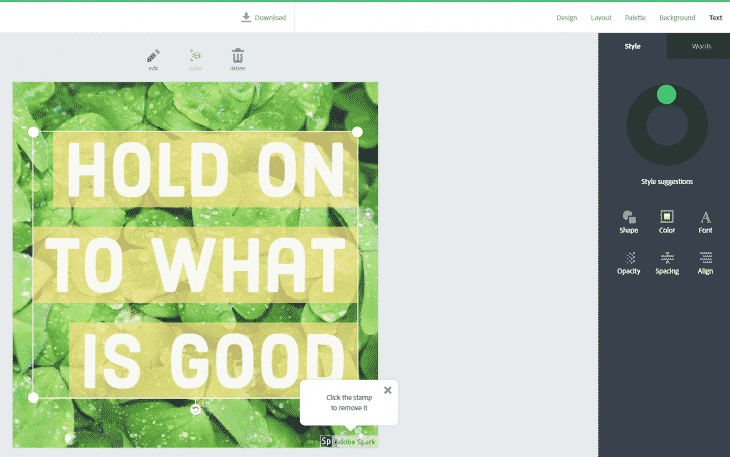Close the stamp removal tooltip
The image size is (730, 457).
coord(388,390)
